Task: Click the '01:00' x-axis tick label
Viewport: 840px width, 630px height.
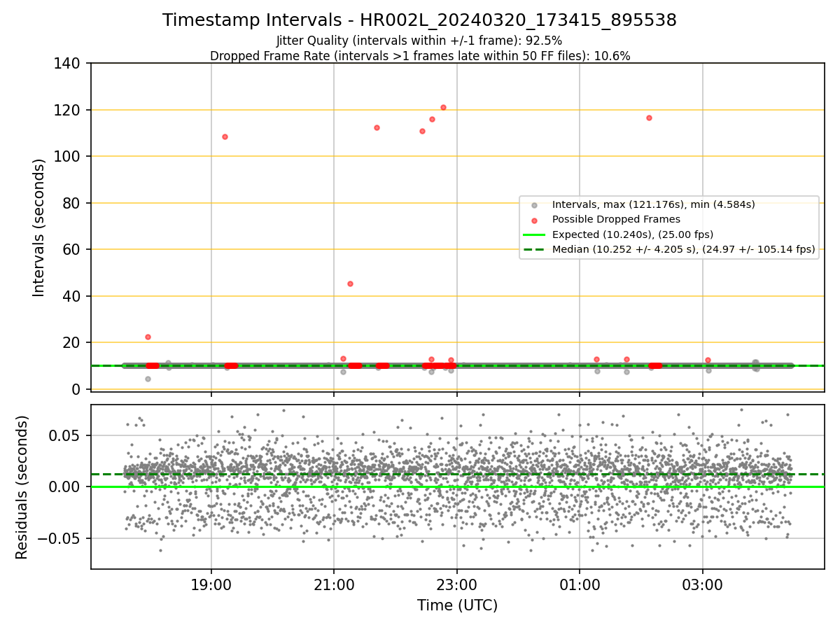Action: click(580, 584)
